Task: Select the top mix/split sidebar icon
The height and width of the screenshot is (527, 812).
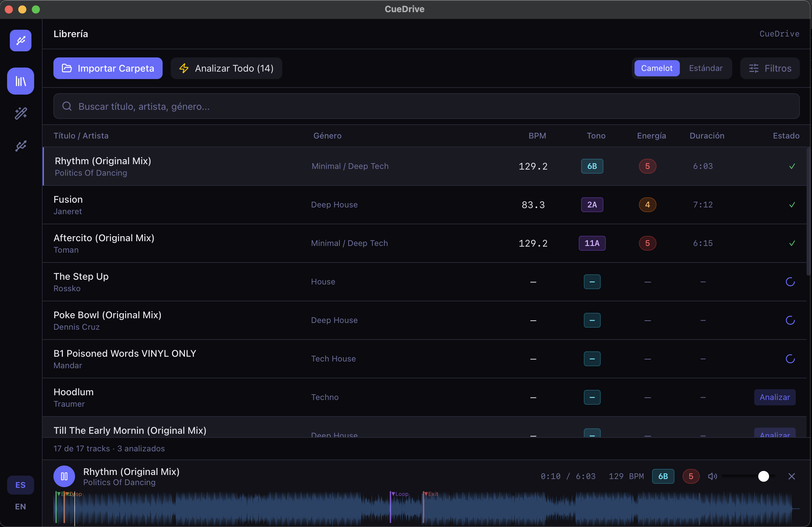Action: click(x=20, y=41)
